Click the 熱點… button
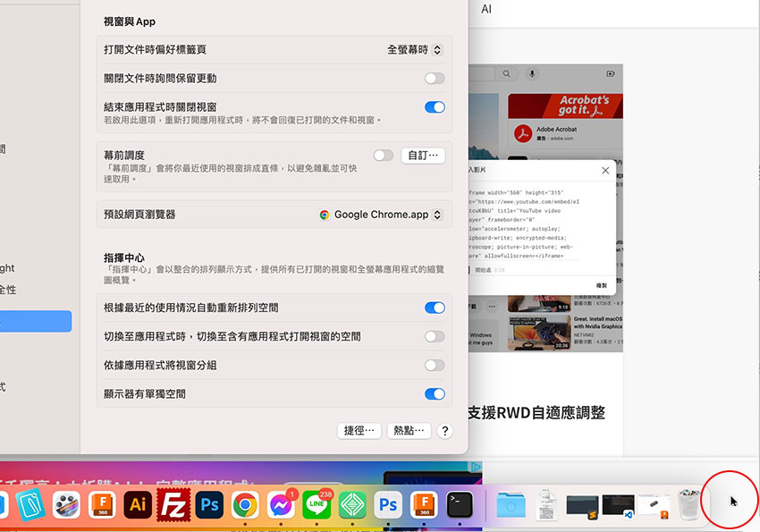760x532 pixels. (410, 431)
